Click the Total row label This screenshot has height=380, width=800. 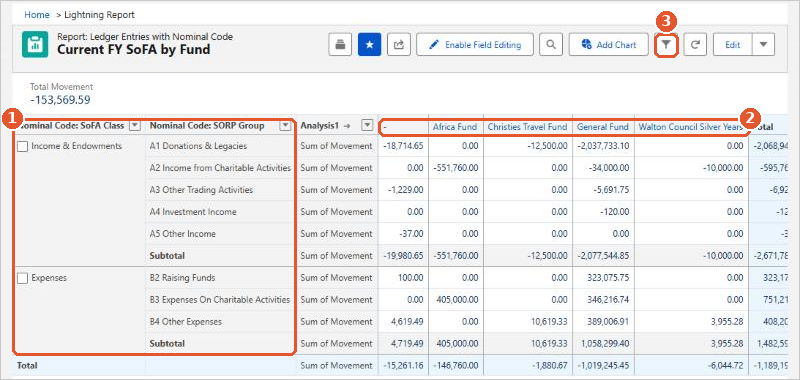coord(27,365)
